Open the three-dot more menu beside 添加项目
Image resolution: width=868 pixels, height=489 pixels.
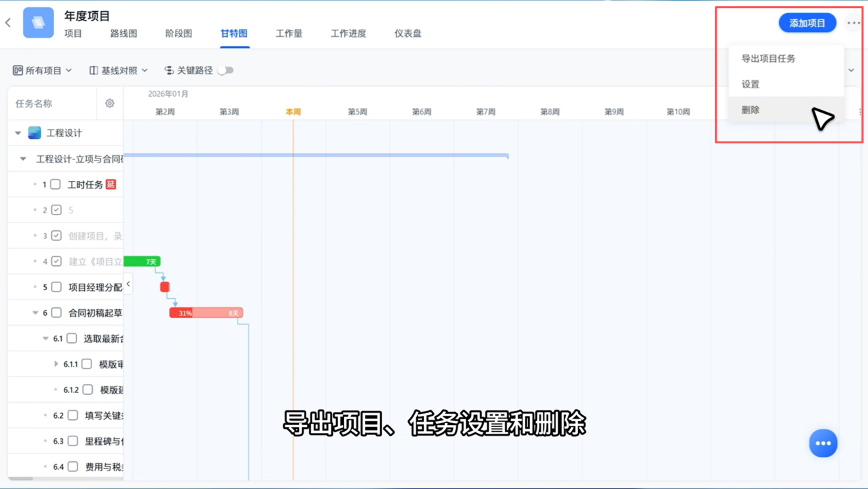[853, 23]
